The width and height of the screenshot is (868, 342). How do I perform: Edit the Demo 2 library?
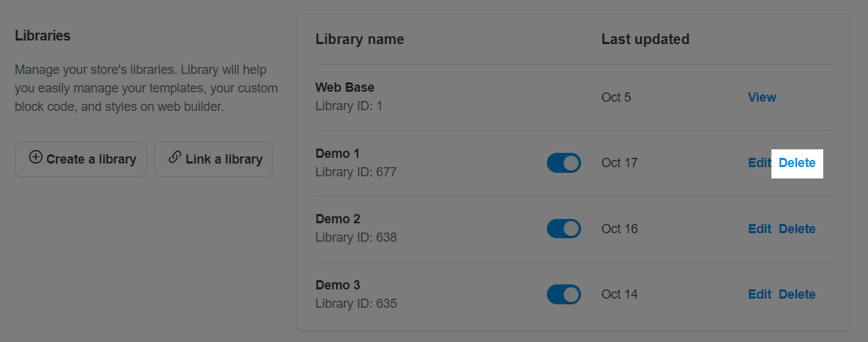click(759, 229)
